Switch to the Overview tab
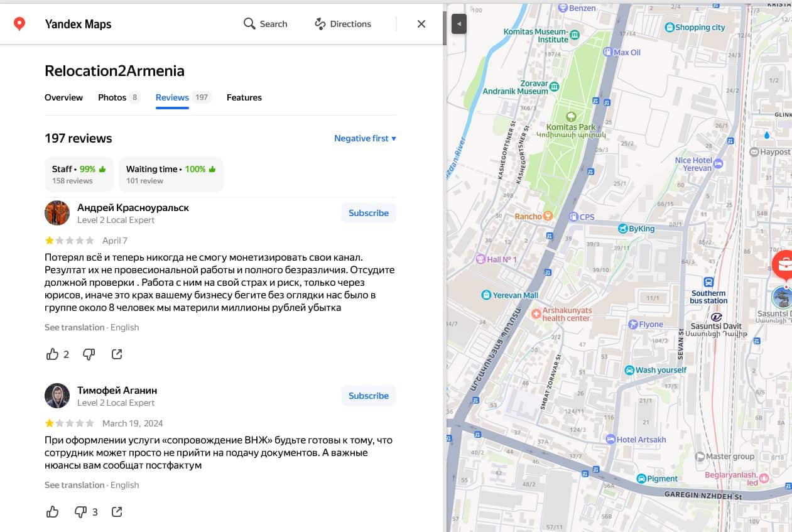 pyautogui.click(x=63, y=97)
